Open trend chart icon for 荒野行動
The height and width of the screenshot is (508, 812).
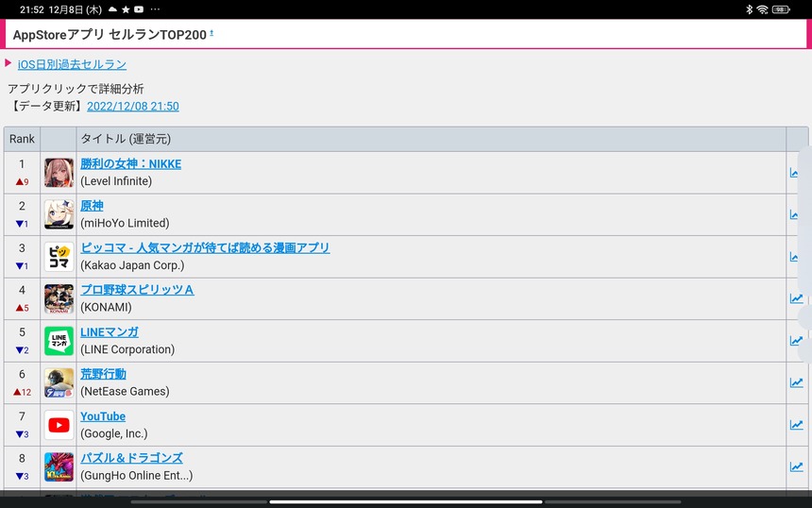pos(797,382)
